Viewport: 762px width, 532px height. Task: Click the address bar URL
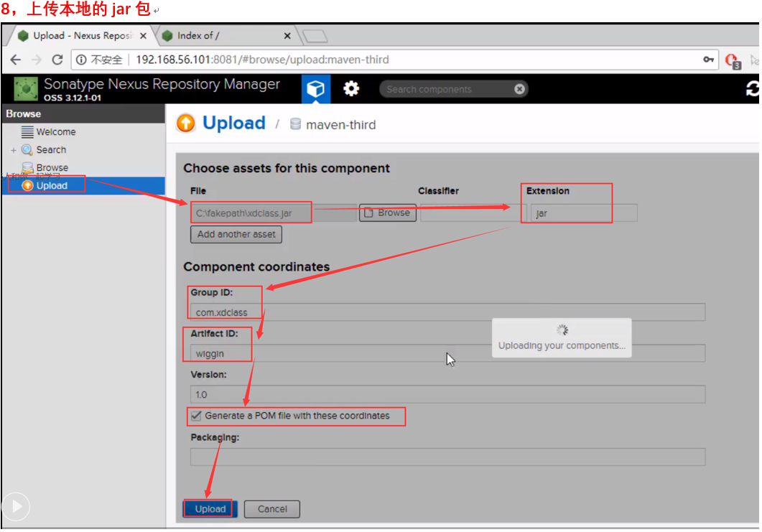point(262,60)
